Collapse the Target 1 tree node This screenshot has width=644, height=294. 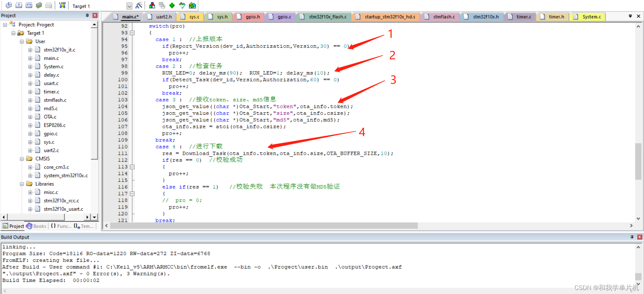click(13, 33)
